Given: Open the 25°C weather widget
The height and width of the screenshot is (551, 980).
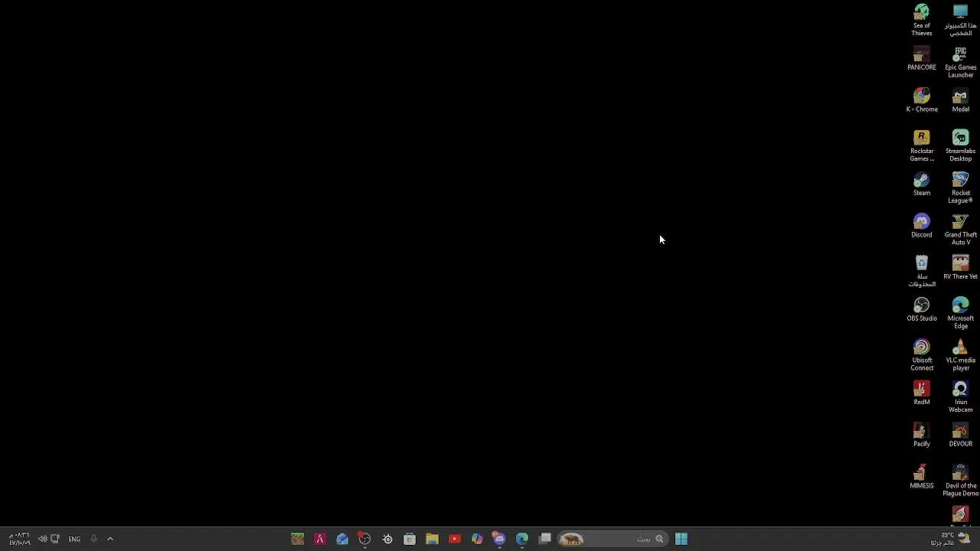Looking at the screenshot, I should tap(950, 539).
